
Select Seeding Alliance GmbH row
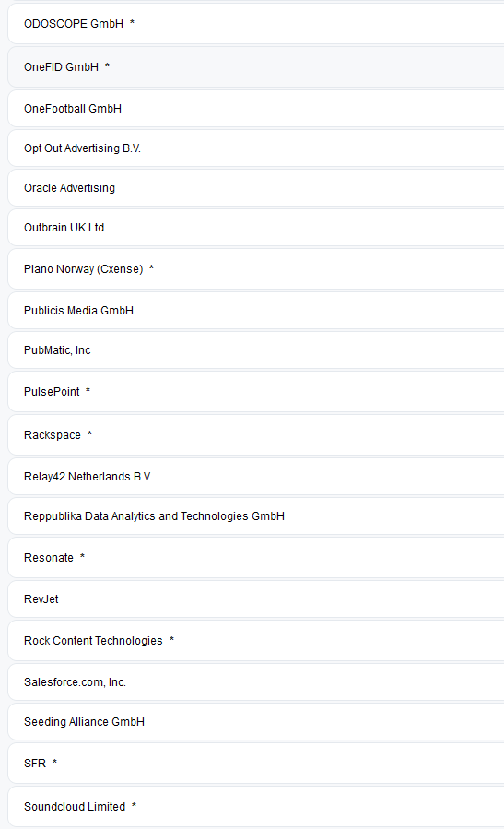[256, 722]
